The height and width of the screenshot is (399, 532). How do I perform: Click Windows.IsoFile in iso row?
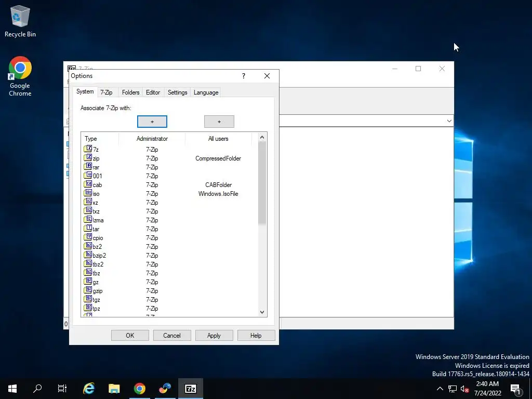pyautogui.click(x=218, y=194)
